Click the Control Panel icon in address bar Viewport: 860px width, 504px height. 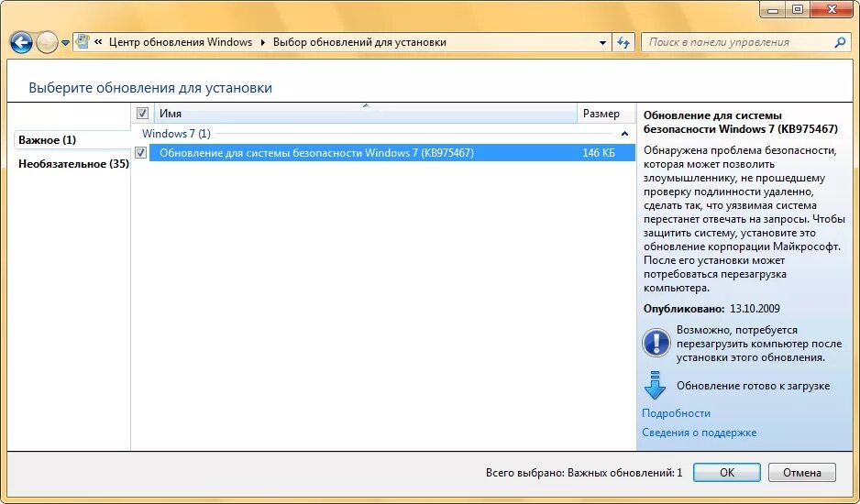(83, 41)
